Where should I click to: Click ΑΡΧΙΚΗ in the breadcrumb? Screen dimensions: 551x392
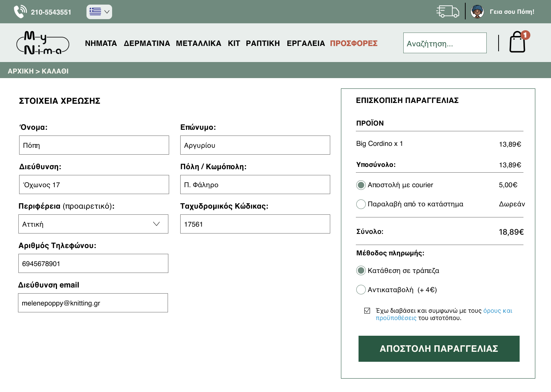point(21,71)
